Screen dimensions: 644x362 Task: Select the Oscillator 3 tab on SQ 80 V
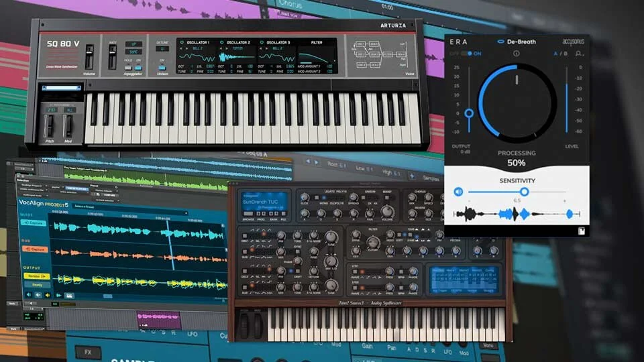point(278,42)
